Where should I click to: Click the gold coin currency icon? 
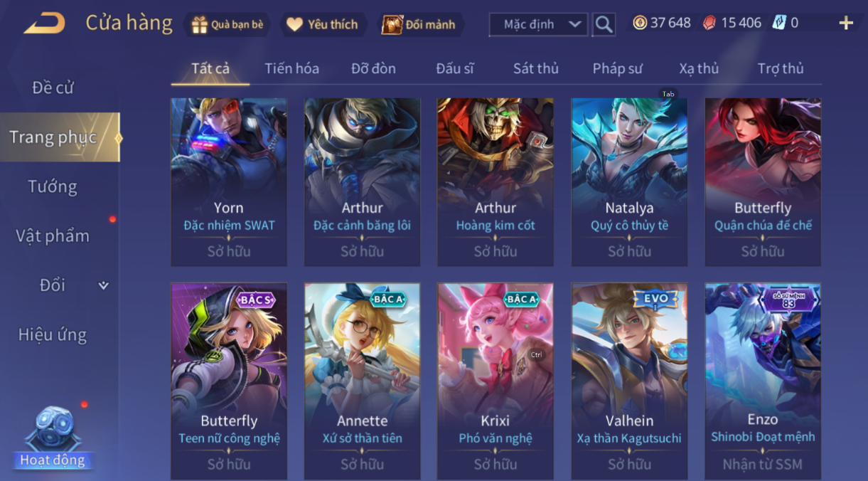click(x=640, y=23)
